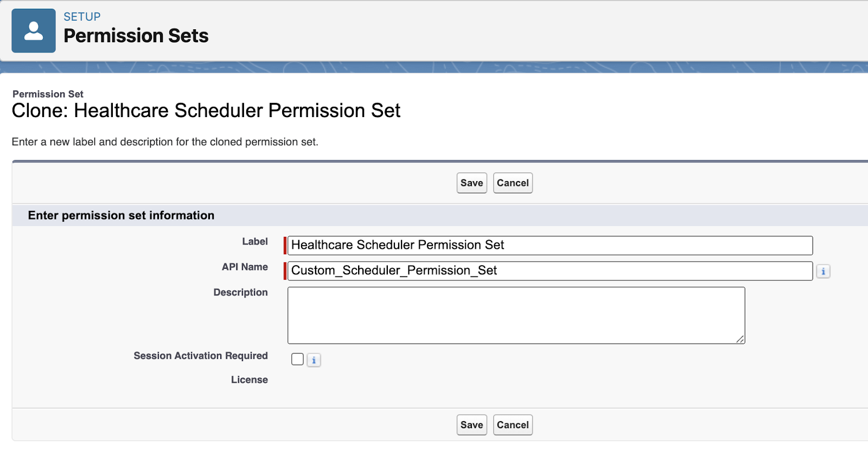Click the SETUP breadcrumb text
This screenshot has width=868, height=458.
pos(82,17)
